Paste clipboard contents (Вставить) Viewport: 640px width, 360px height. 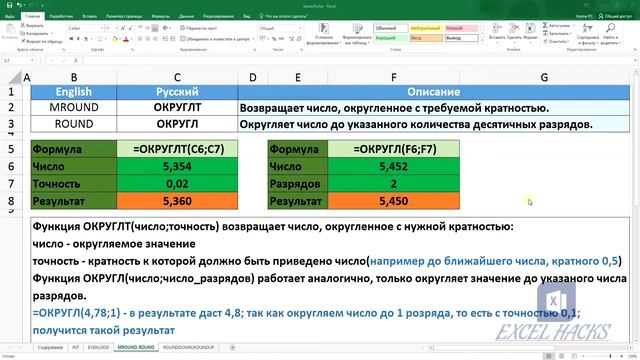pyautogui.click(x=9, y=31)
